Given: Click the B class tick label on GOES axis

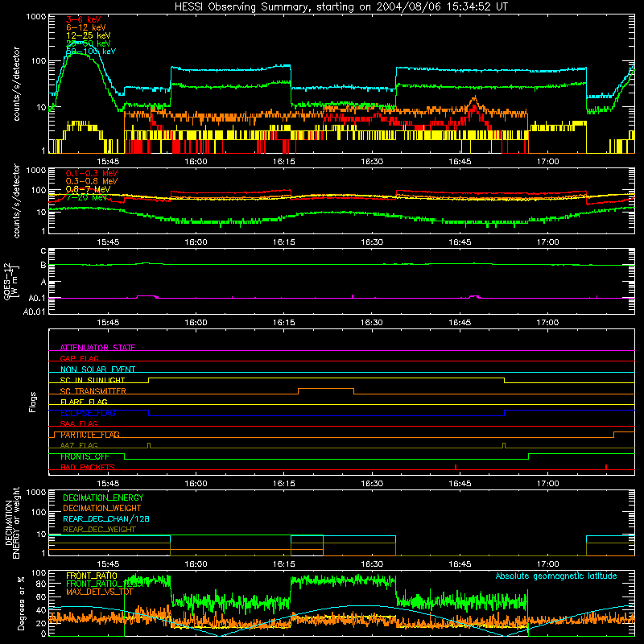Looking at the screenshot, I should [x=43, y=266].
